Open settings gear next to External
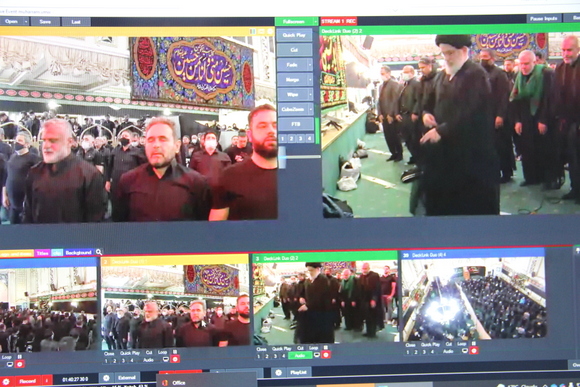The image size is (580, 387). pyautogui.click(x=106, y=378)
